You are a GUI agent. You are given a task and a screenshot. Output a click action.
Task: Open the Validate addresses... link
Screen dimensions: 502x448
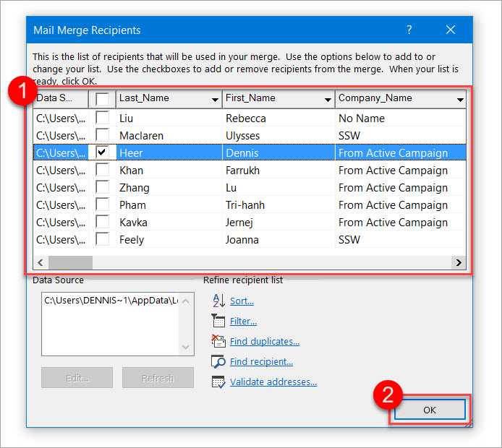(273, 382)
